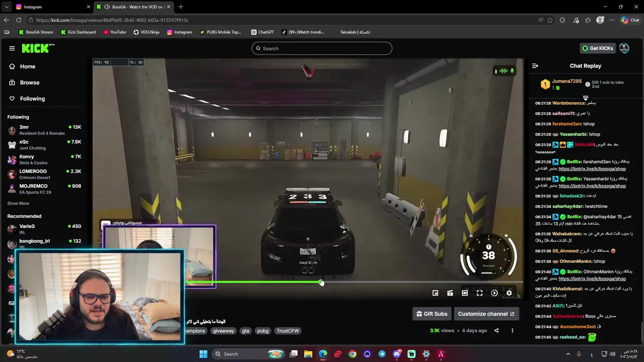The image size is (644, 362).
Task: Open 3mr channel in Following list
Action: point(44,130)
